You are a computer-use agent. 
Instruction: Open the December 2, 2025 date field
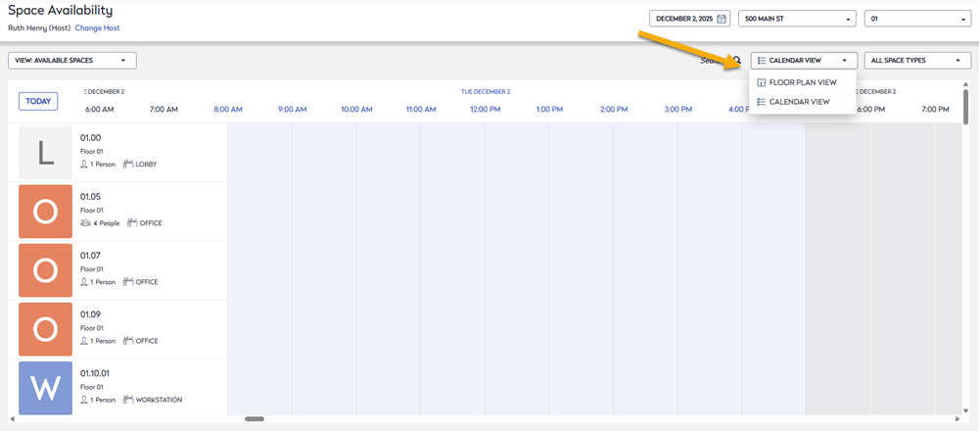pos(690,19)
